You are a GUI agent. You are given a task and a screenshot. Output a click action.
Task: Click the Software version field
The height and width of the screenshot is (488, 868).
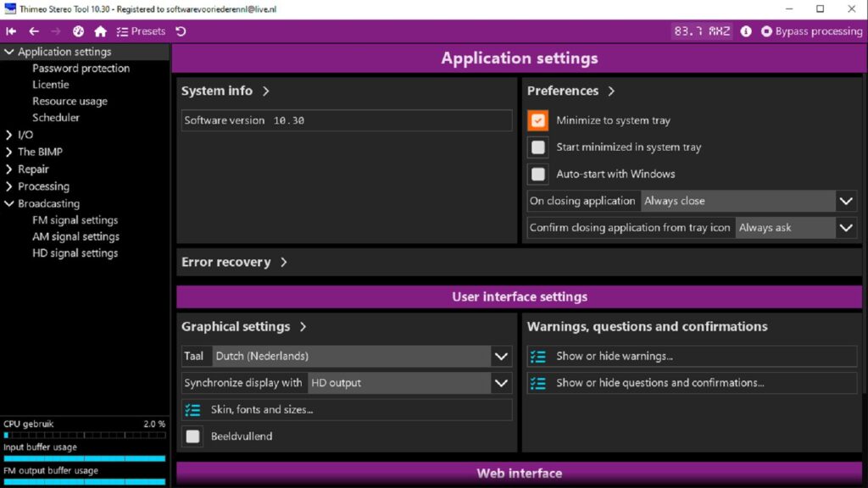347,120
